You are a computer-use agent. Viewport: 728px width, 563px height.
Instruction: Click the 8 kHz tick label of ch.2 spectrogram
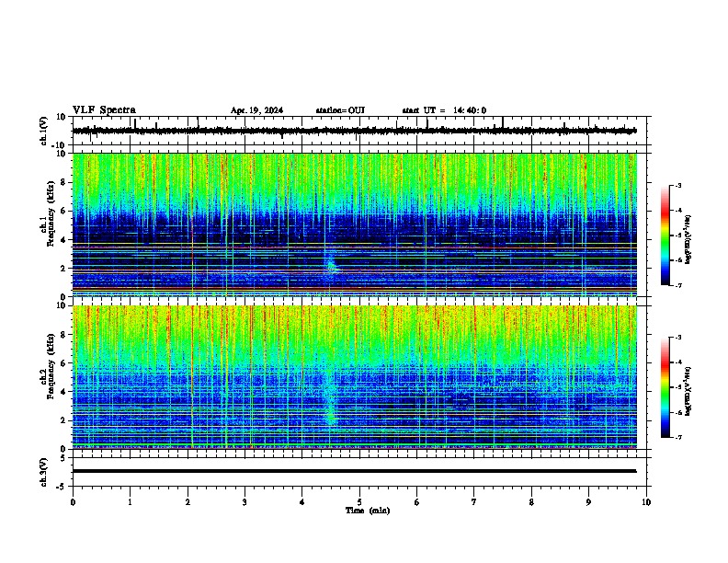click(x=63, y=335)
